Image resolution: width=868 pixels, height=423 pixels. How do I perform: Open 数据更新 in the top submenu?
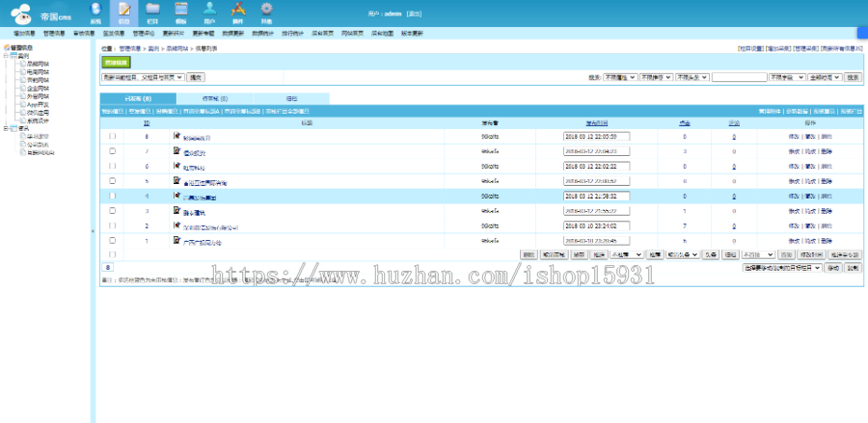tap(233, 33)
